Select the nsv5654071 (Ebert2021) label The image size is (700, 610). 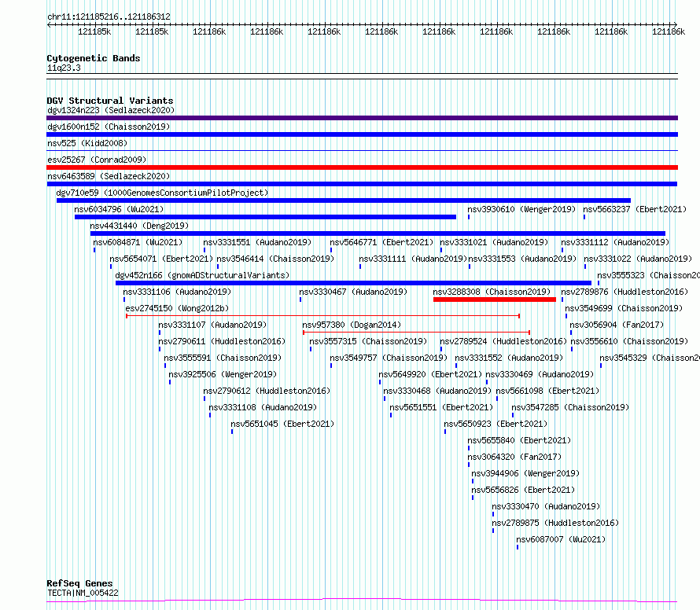coord(161,259)
